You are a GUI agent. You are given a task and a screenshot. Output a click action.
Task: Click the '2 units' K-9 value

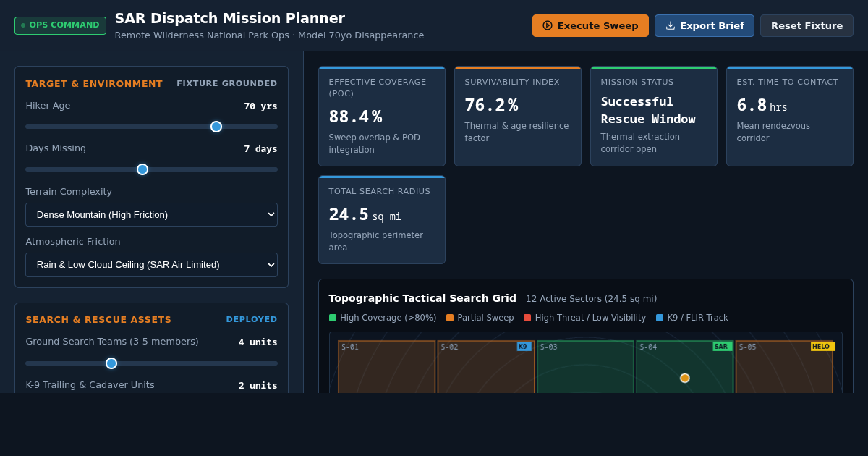(258, 386)
